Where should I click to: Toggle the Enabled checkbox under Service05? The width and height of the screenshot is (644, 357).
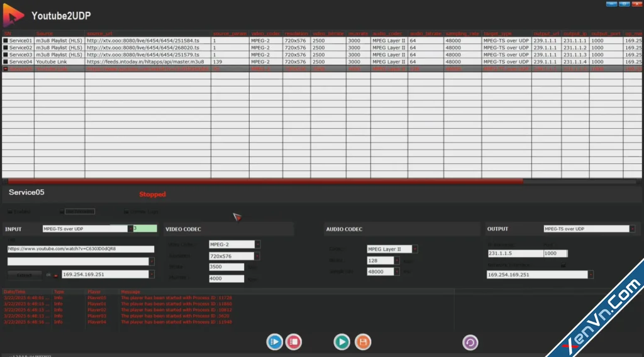(10, 212)
